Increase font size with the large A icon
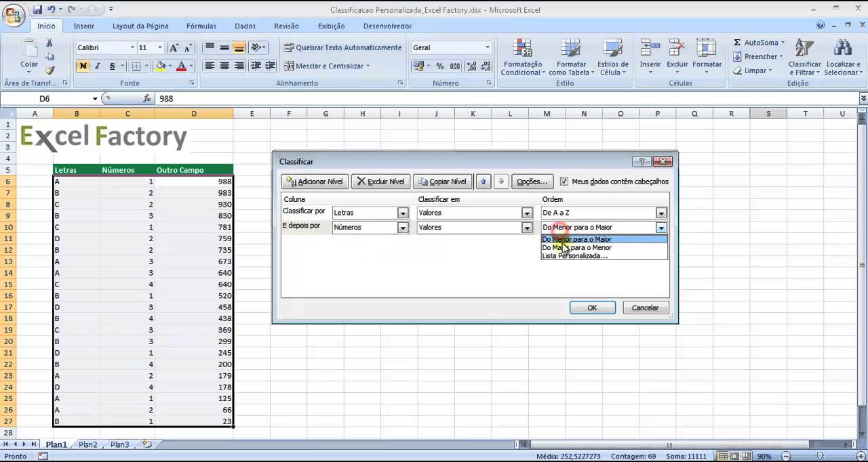Image resolution: width=868 pixels, height=462 pixels. (x=174, y=47)
